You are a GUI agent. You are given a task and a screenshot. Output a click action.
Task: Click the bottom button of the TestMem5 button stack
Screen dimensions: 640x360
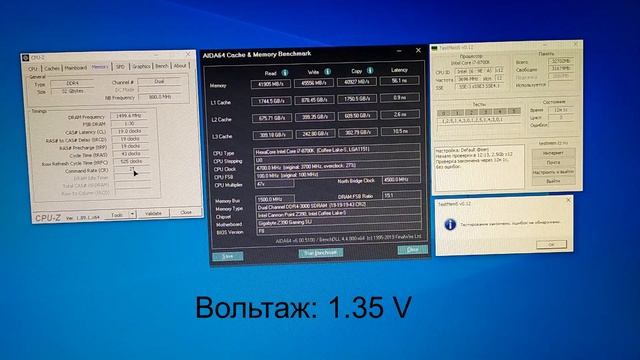553,181
